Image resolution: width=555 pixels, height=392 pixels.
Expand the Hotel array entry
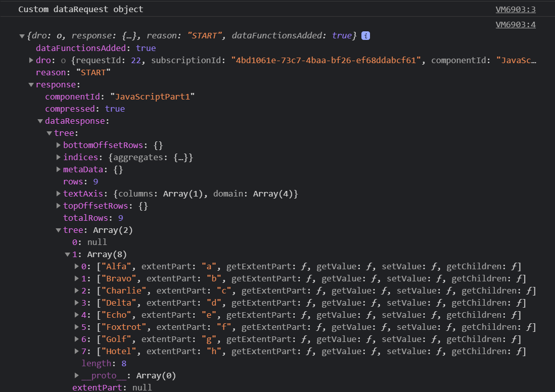click(76, 351)
